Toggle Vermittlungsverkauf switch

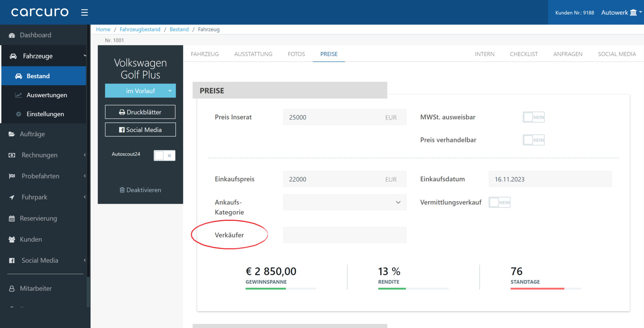pyautogui.click(x=499, y=202)
